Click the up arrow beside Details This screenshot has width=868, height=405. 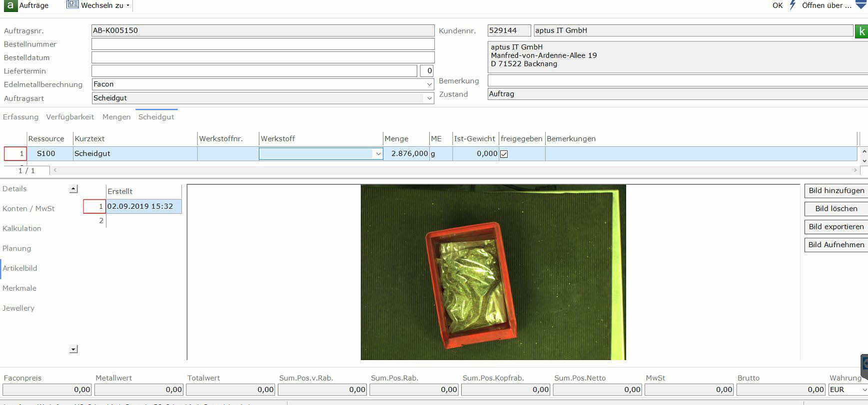pyautogui.click(x=73, y=189)
